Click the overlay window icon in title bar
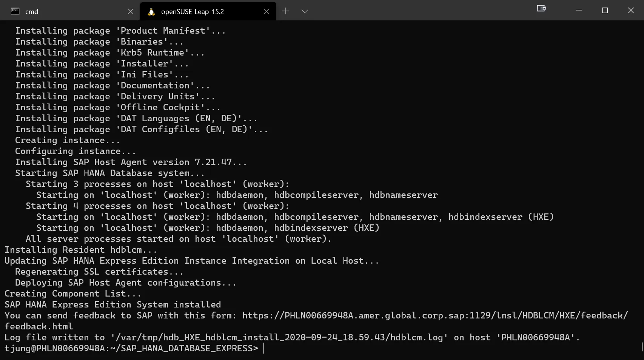Image resolution: width=644 pixels, height=360 pixels. click(x=541, y=8)
